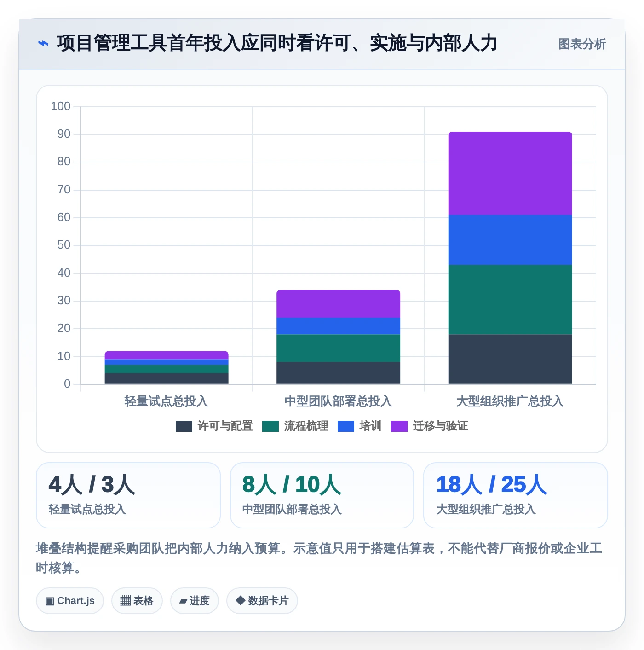Click the 培训 legend label text
644x650 pixels.
371,426
